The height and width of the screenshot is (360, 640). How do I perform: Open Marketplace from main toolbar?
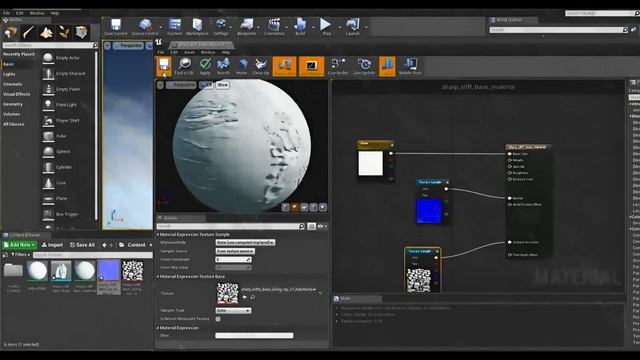(x=197, y=27)
